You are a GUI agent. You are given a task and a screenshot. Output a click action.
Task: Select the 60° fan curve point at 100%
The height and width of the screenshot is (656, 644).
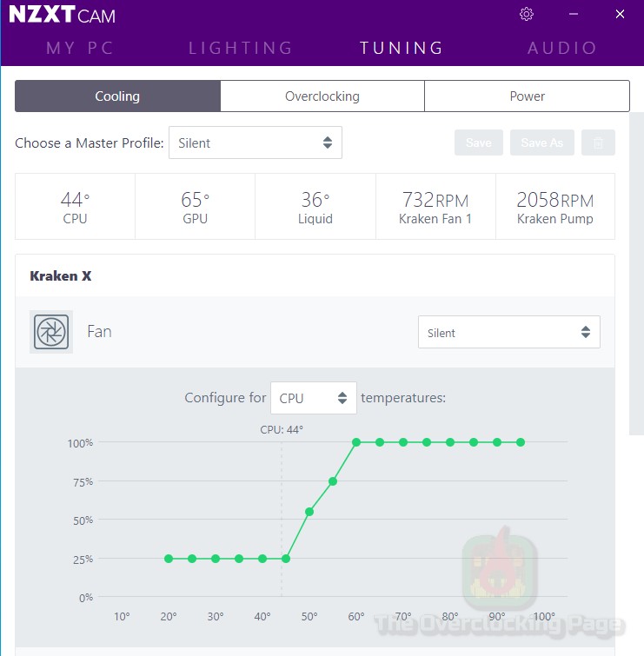click(356, 442)
